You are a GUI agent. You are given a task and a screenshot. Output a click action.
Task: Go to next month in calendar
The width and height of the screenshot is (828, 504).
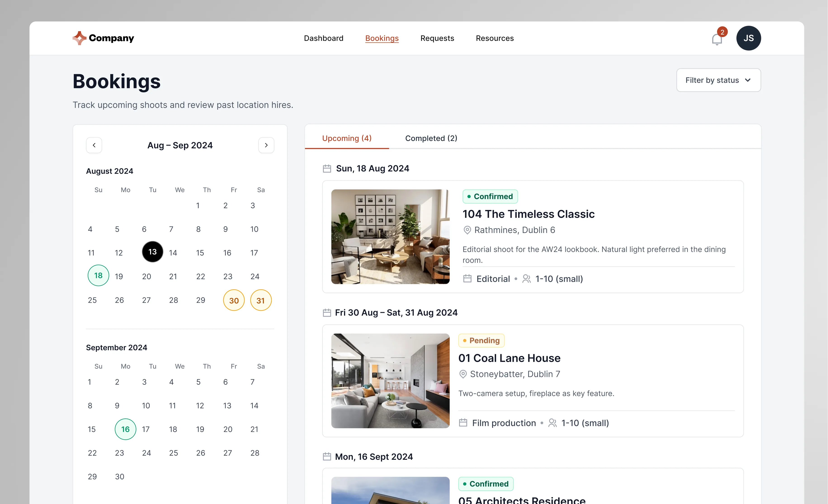266,145
